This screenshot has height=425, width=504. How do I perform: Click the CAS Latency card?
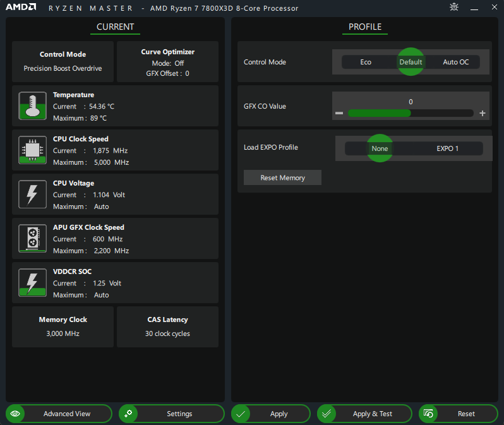[167, 326]
